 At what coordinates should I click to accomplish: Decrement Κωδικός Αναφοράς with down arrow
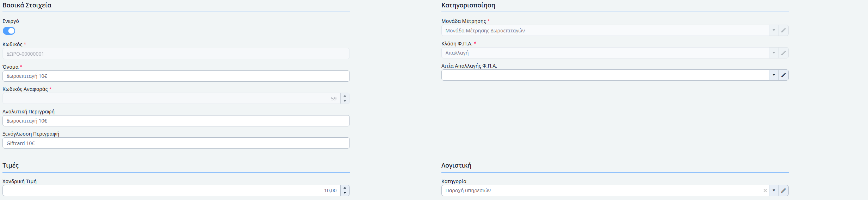coord(345,101)
